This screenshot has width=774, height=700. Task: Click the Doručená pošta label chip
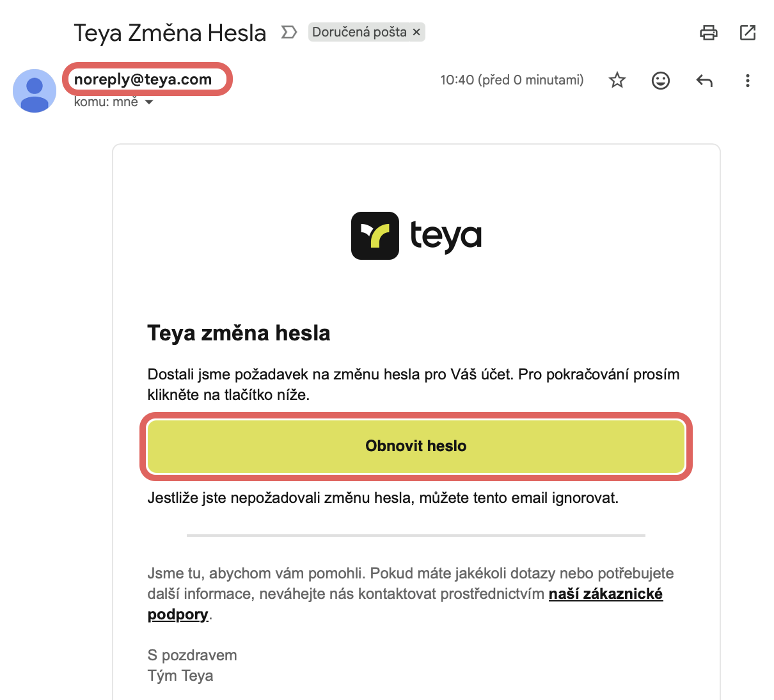[x=359, y=32]
